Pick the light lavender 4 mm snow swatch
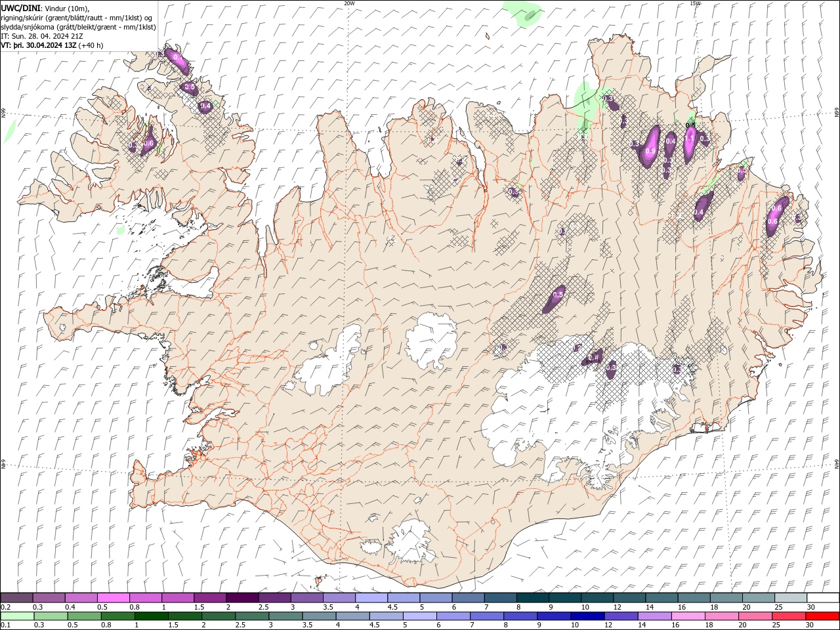This screenshot has height=630, width=840. [x=371, y=598]
